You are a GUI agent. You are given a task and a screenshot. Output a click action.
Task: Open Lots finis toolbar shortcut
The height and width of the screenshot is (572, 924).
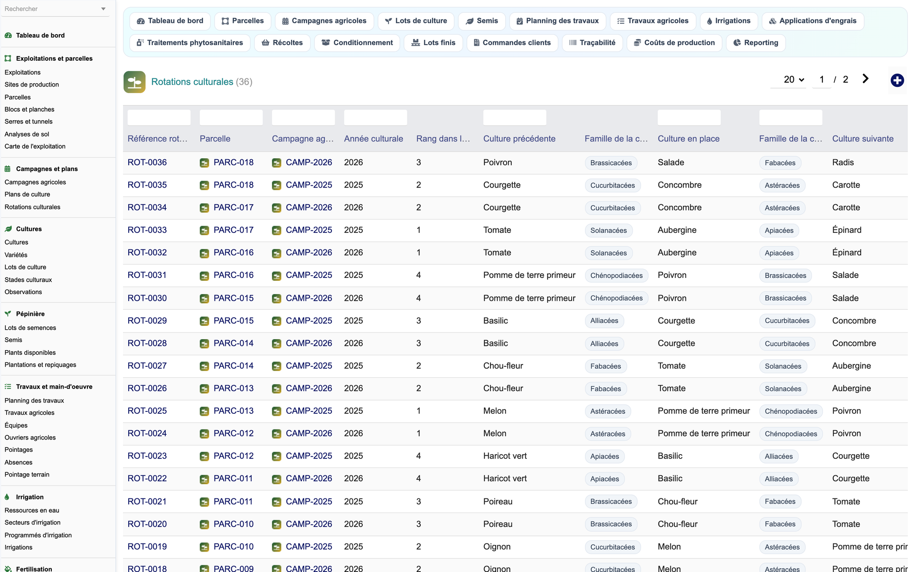point(433,43)
